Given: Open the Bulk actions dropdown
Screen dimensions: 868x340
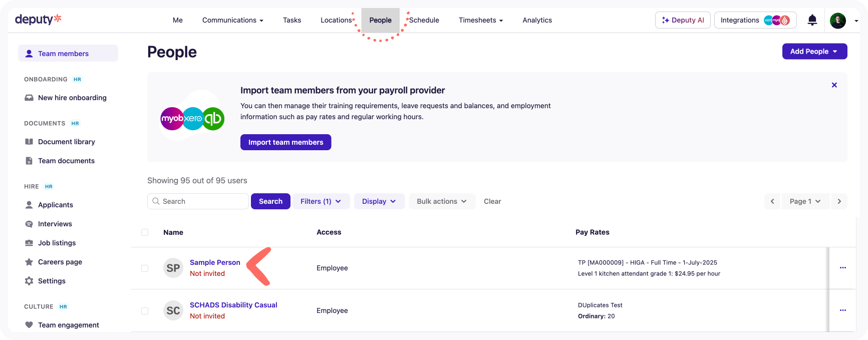Looking at the screenshot, I should pyautogui.click(x=442, y=201).
